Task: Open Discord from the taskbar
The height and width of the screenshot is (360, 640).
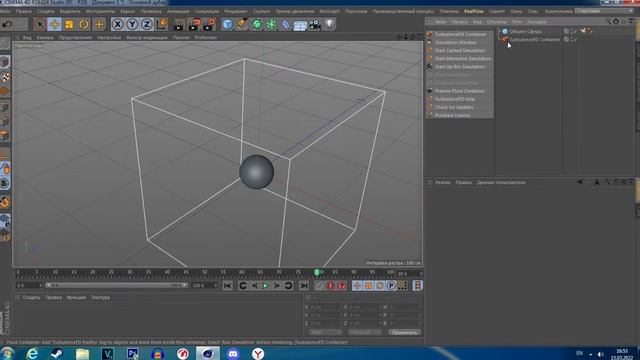Action: pos(233,353)
